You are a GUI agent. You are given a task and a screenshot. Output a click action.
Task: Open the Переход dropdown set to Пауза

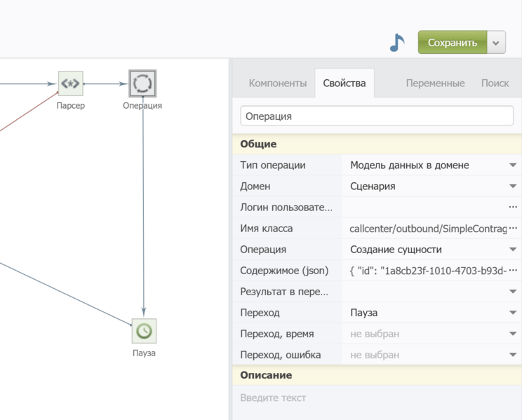513,313
